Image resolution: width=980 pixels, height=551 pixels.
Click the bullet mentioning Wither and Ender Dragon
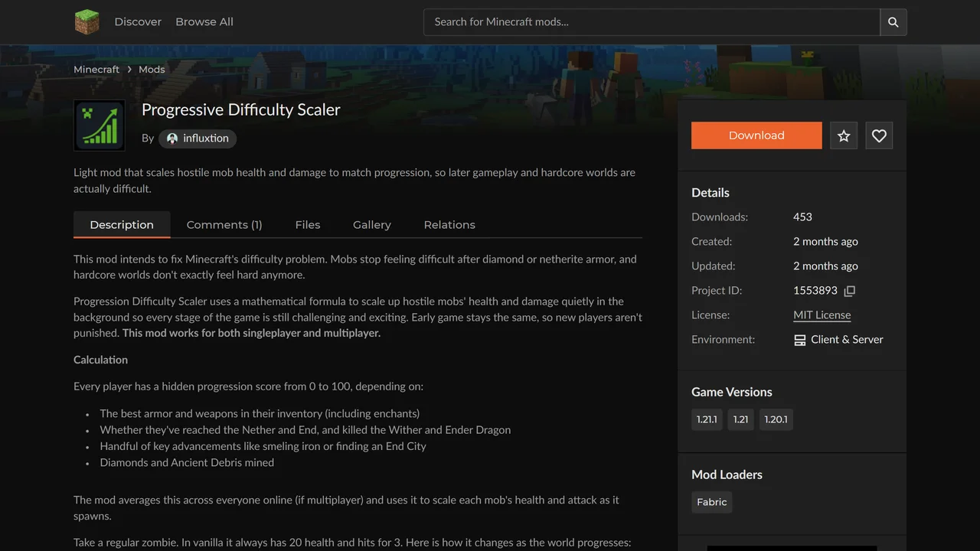tap(305, 430)
